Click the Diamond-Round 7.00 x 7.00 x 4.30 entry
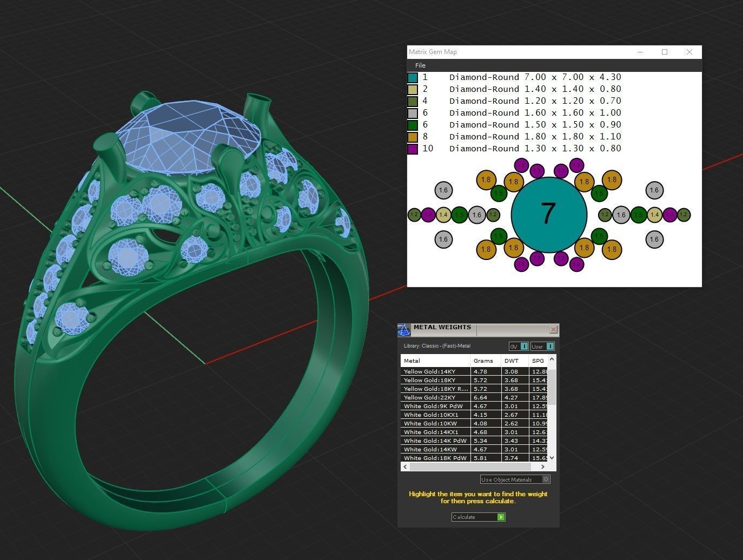743x560 pixels. [x=535, y=77]
